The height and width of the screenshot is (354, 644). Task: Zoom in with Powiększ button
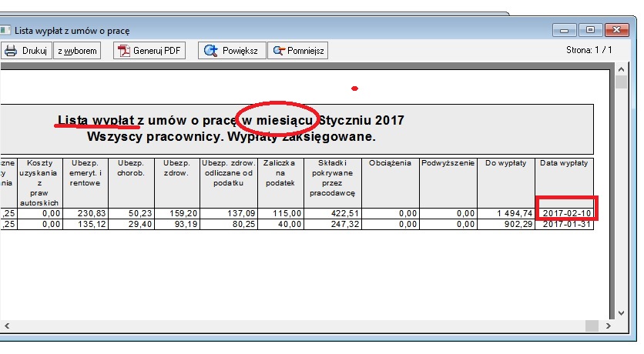coord(232,51)
